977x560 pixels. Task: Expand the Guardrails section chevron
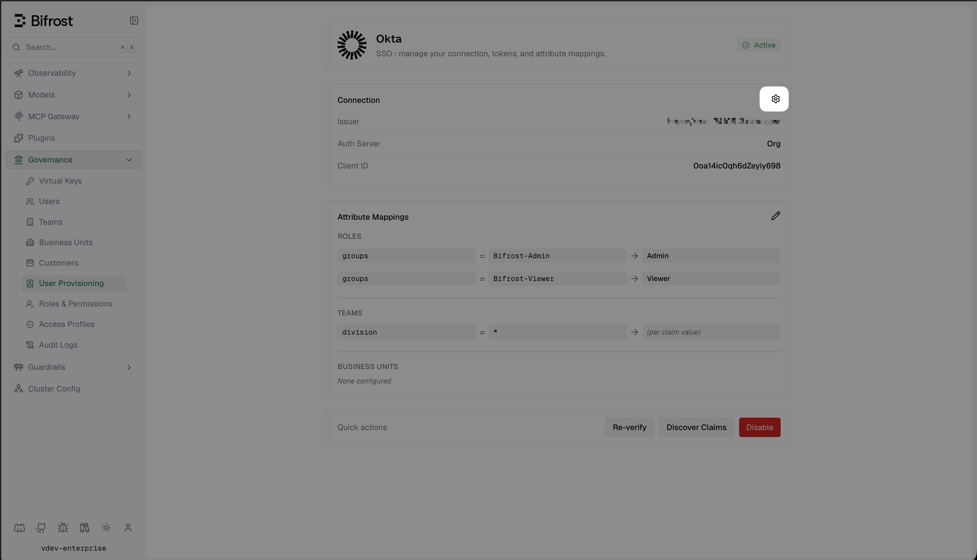pyautogui.click(x=129, y=367)
